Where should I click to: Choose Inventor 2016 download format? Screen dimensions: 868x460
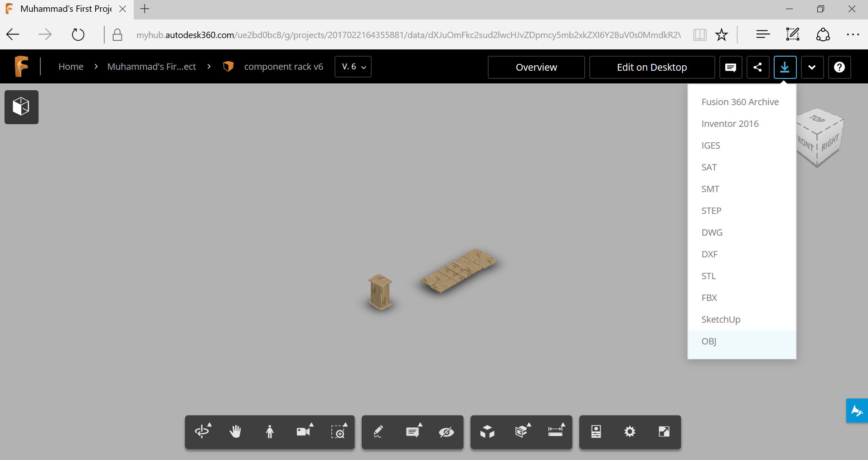(742, 124)
